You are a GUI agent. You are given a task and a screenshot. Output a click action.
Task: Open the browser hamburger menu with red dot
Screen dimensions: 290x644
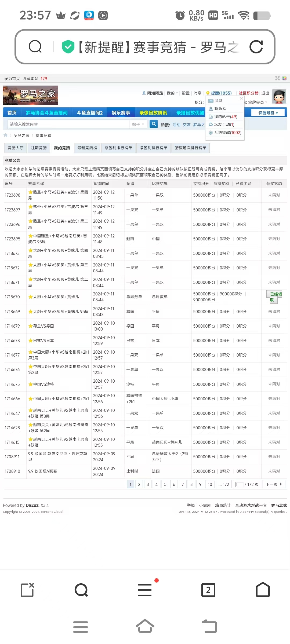point(145,590)
